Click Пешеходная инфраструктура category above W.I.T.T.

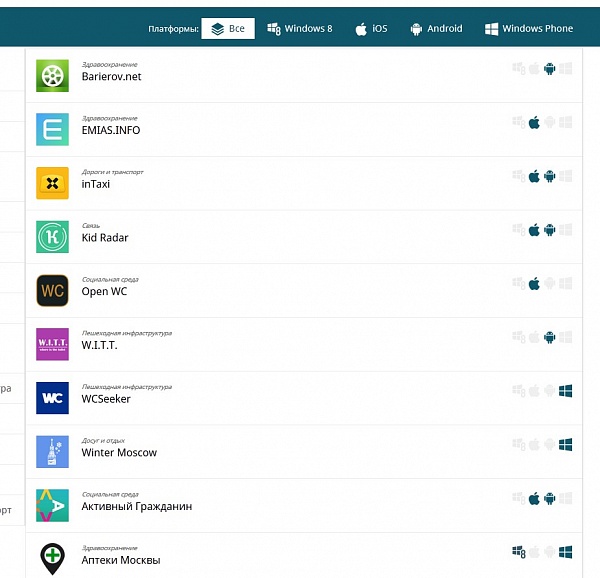127,333
